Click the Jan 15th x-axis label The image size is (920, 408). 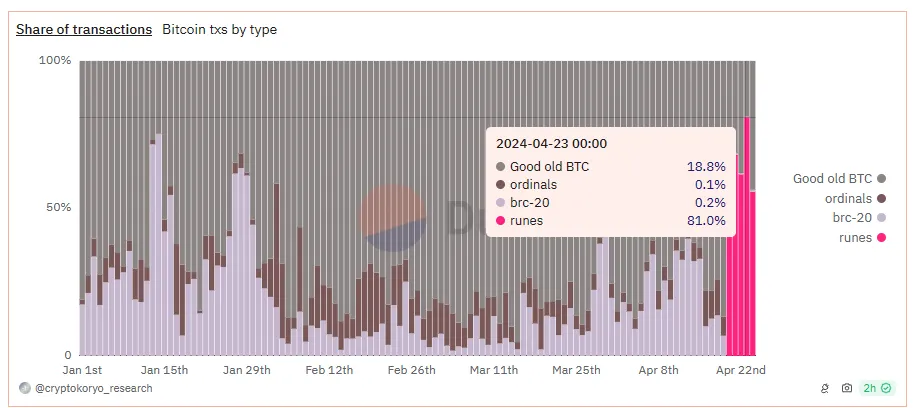point(164,370)
